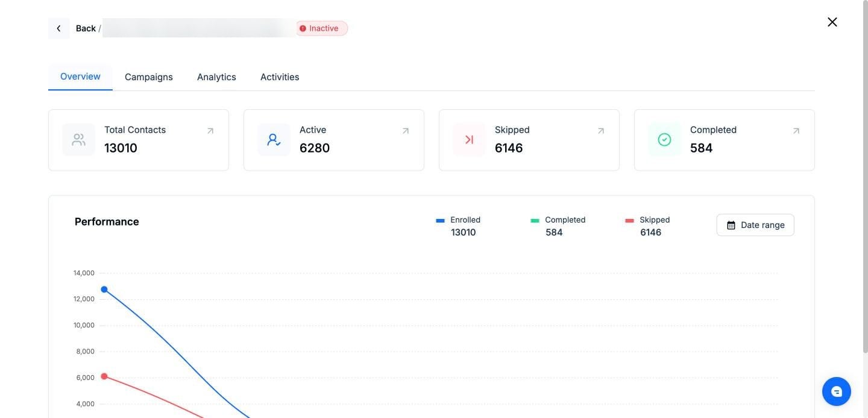Open the Activities tab
The width and height of the screenshot is (868, 418).
pos(280,77)
